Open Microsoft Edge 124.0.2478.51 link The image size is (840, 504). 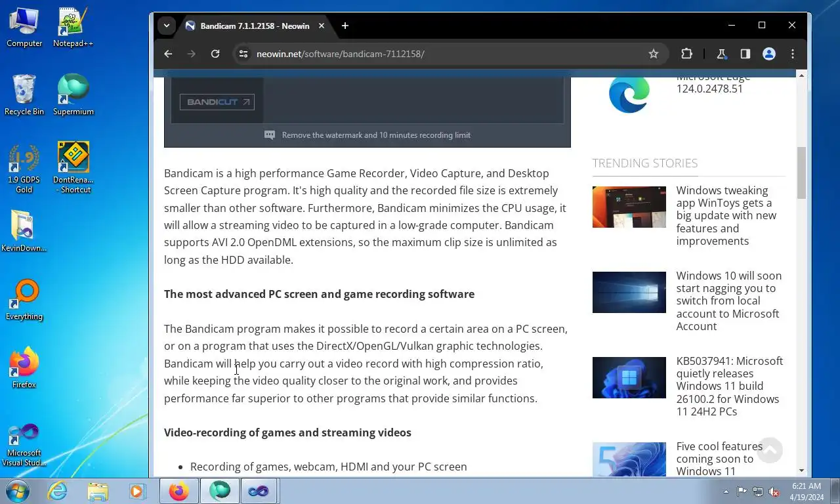click(x=713, y=83)
